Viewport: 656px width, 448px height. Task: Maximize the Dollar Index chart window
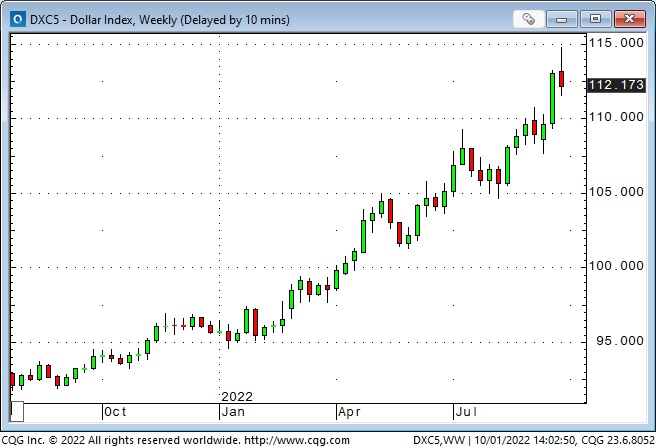(595, 19)
